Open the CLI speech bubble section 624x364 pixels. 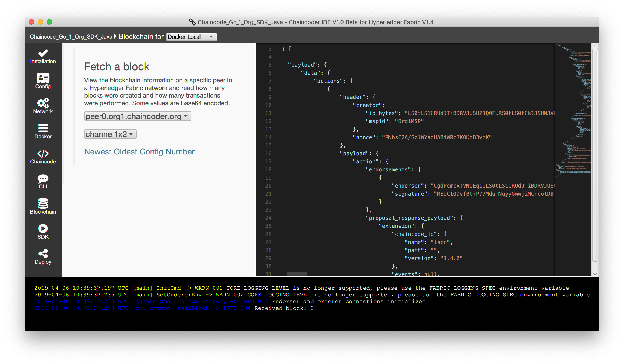click(43, 182)
